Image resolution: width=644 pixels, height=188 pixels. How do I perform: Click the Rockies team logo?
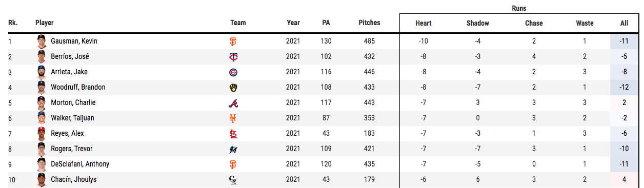coord(233,180)
